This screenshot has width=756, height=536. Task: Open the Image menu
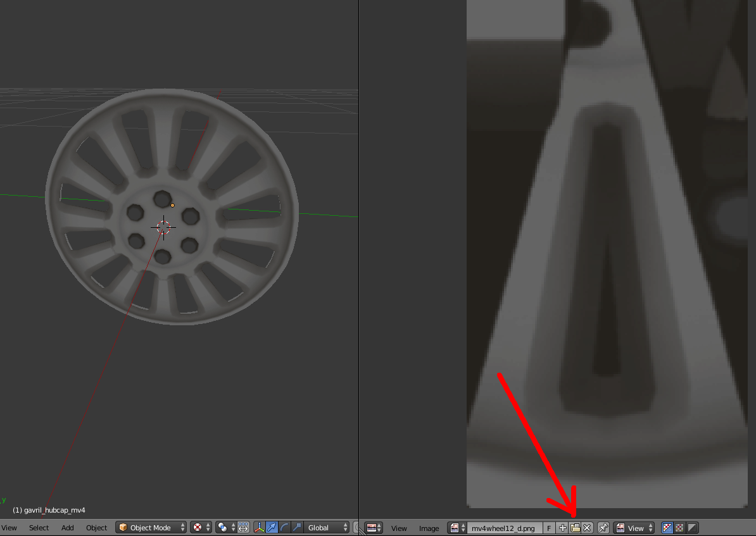(x=429, y=528)
